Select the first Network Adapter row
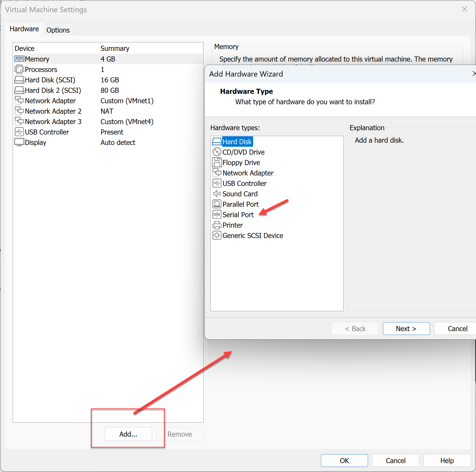The image size is (476, 472). [108, 101]
